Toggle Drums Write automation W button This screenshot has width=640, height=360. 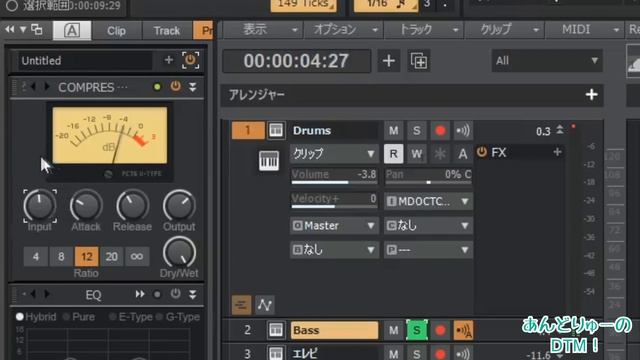pos(416,154)
